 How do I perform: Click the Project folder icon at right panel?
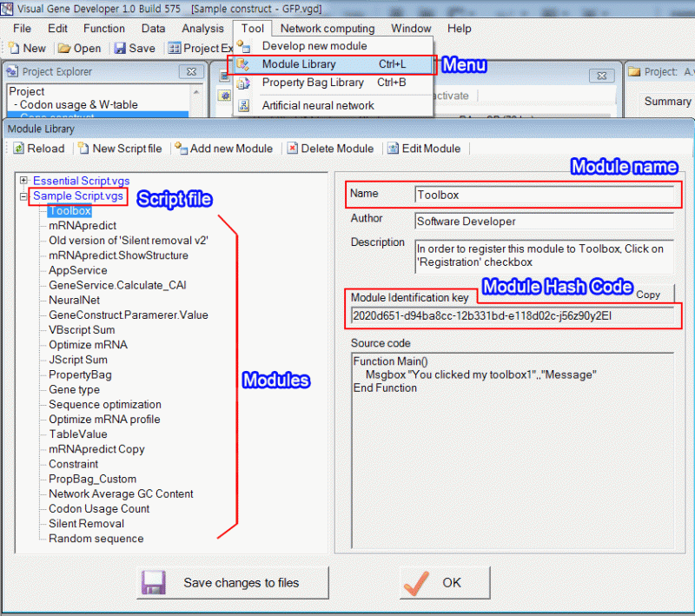[x=634, y=71]
